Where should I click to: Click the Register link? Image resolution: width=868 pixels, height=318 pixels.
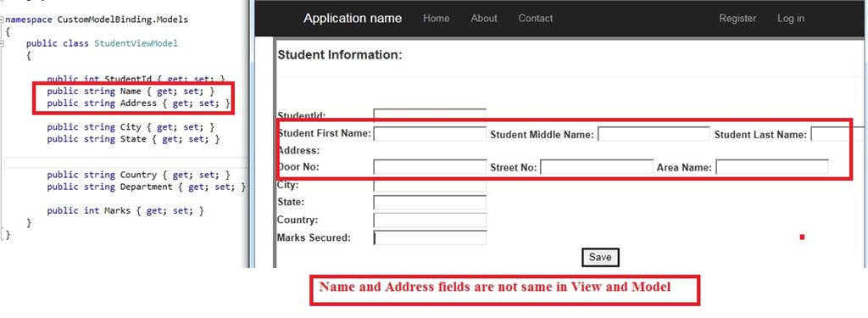(737, 19)
